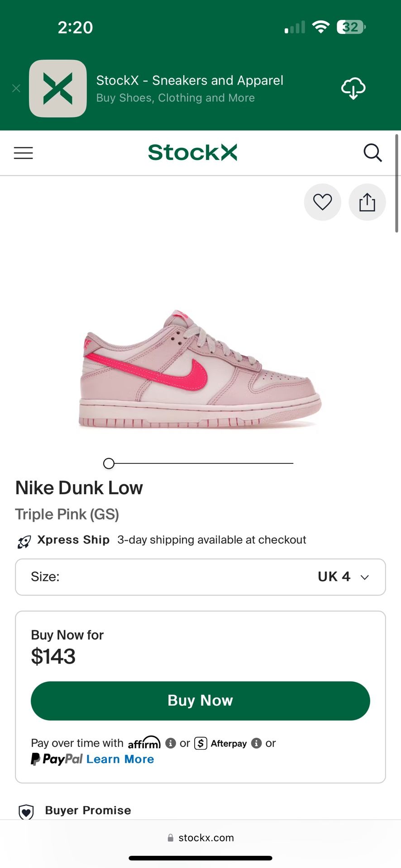Tap the Xpress Ship rocket icon
The height and width of the screenshot is (868, 401).
[24, 541]
